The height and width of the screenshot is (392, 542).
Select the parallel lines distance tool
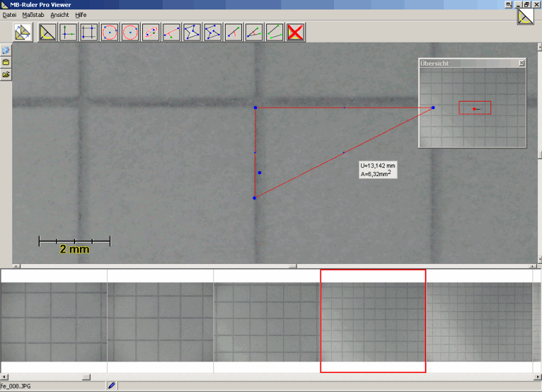point(274,32)
